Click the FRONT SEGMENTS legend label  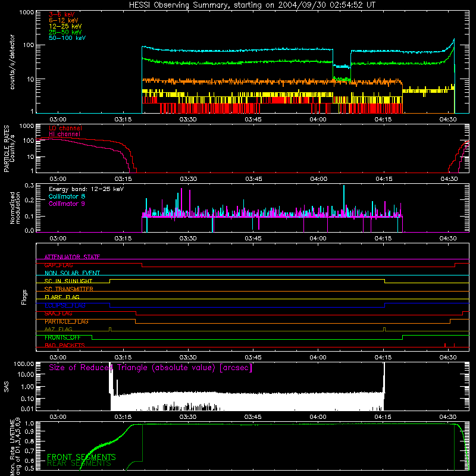coord(82,457)
